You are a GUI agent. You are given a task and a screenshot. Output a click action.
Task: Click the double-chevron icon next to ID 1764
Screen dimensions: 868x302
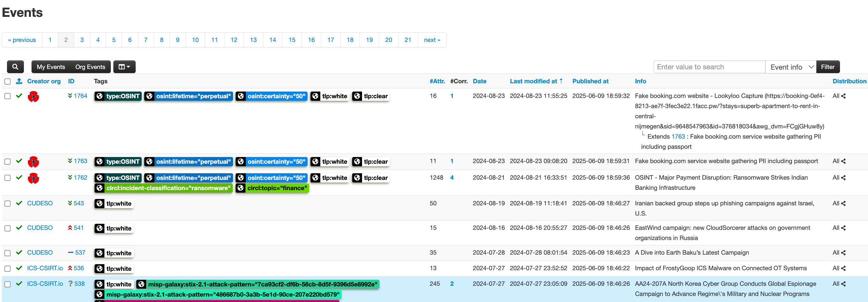point(70,95)
